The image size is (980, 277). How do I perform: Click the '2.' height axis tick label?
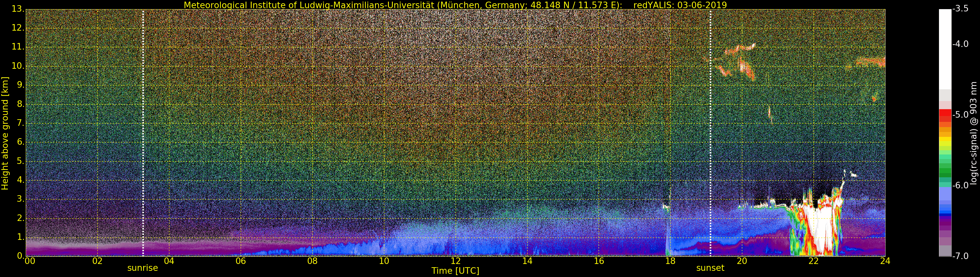pos(21,218)
